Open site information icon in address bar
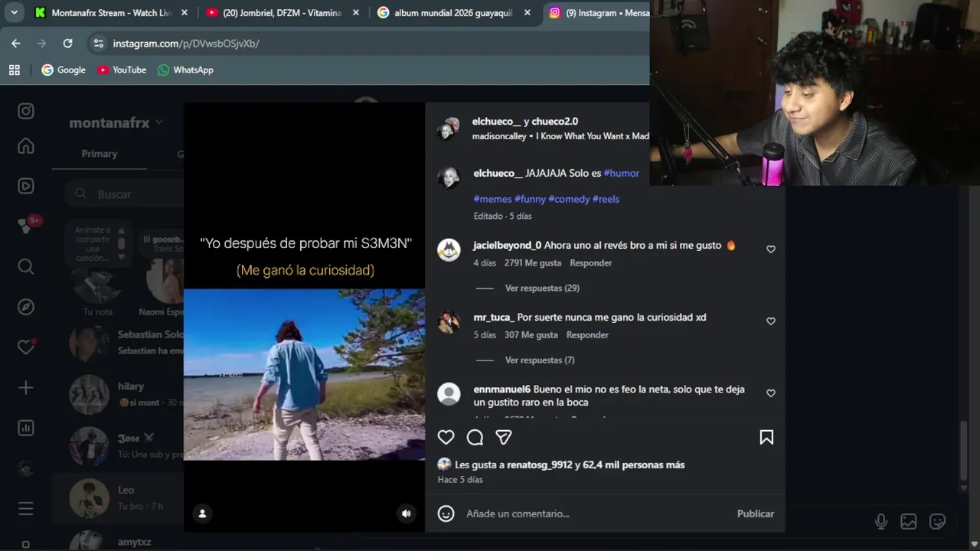This screenshot has height=551, width=980. [x=98, y=44]
